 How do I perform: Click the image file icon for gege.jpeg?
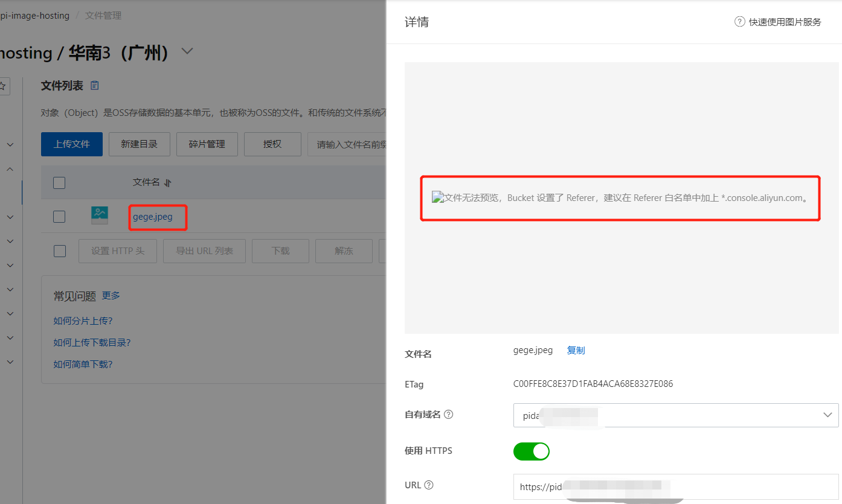(x=100, y=216)
